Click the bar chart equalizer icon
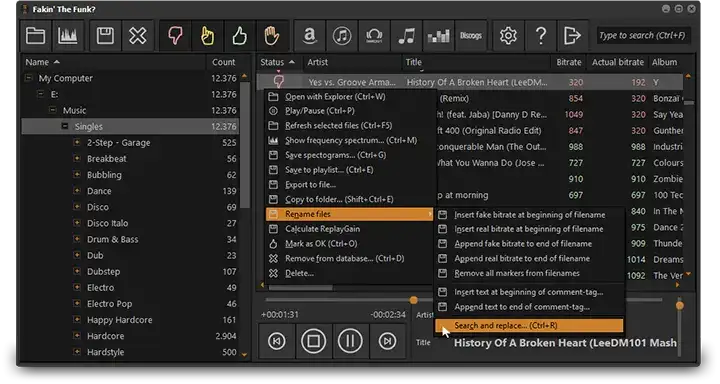Image resolution: width=720 pixels, height=384 pixels. point(439,35)
